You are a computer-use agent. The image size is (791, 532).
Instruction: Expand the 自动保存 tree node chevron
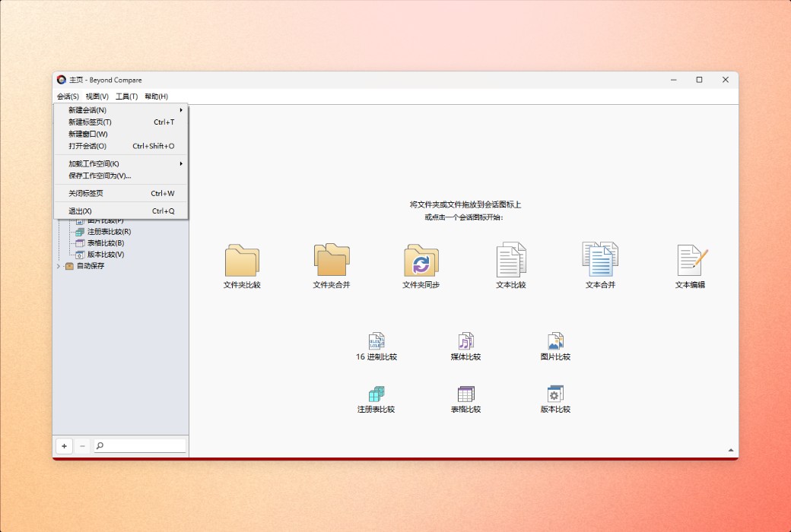59,266
